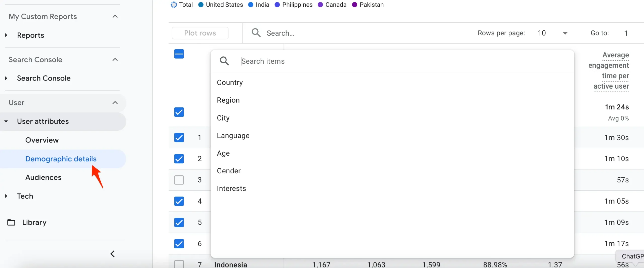Uncheck the checkbox for row 5

point(179,222)
